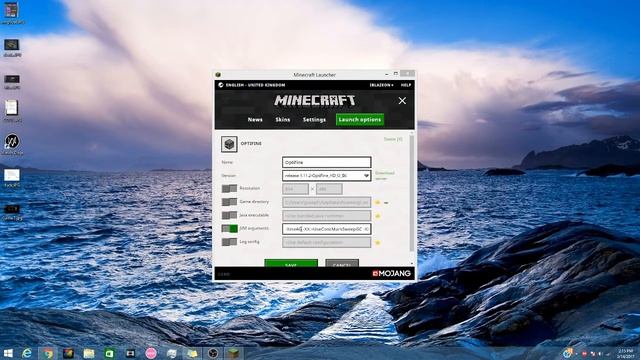Disable the JVM arguments switch
This screenshot has height=360, width=640.
(x=229, y=229)
